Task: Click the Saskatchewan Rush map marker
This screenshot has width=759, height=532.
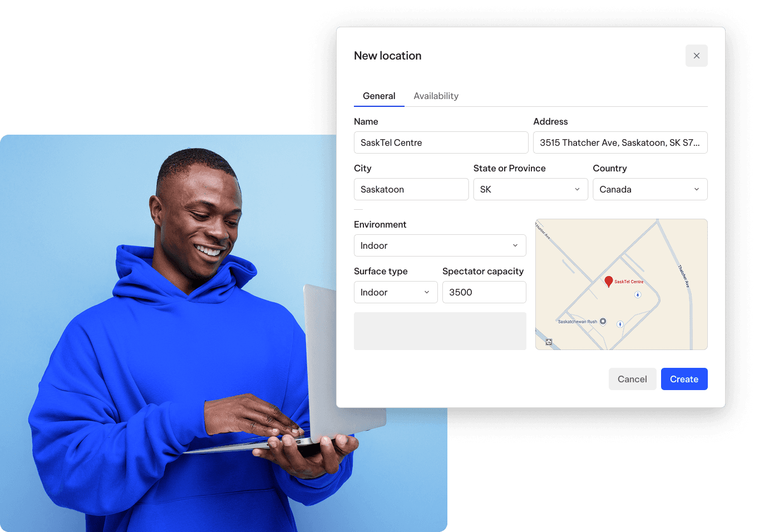Action: tap(603, 321)
